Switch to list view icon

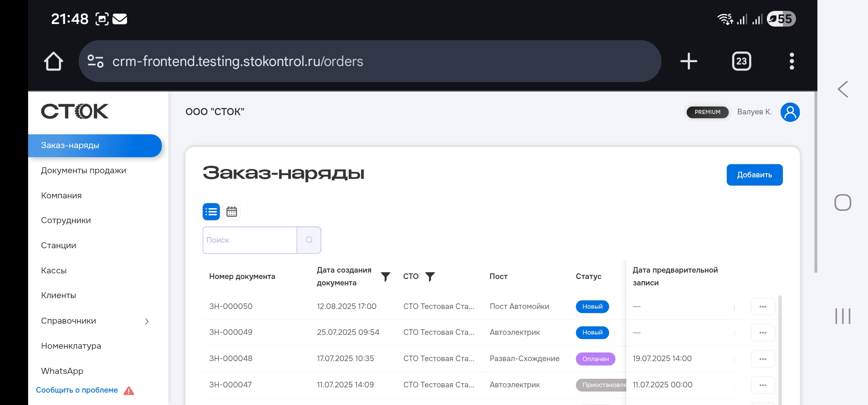[211, 212]
